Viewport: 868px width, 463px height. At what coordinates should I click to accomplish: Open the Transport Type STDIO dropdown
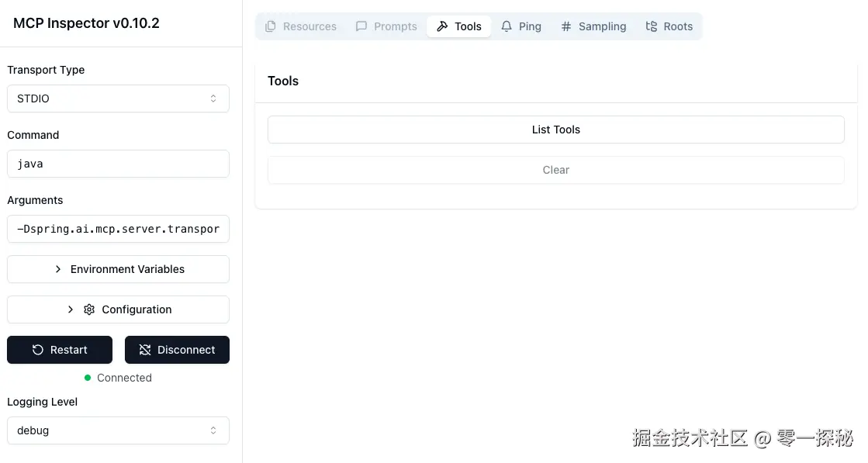pyautogui.click(x=118, y=98)
